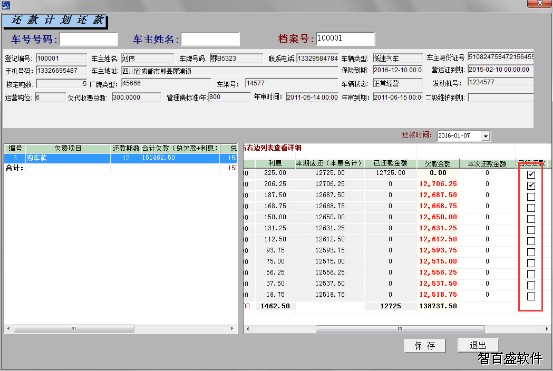Viewport: 553px width, 371px height.
Task: Open the repayment date dropdown arrow
Action: 486,136
